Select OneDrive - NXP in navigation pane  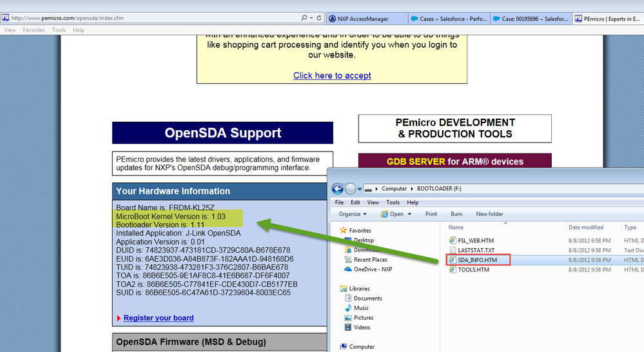(373, 269)
